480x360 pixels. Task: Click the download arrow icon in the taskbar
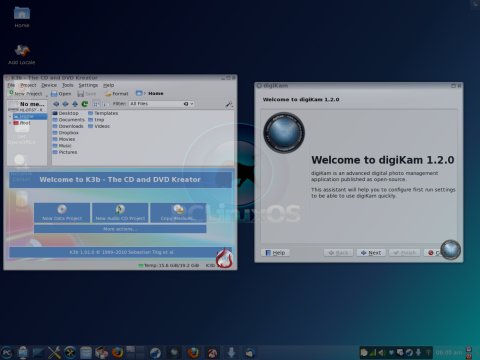231,353
